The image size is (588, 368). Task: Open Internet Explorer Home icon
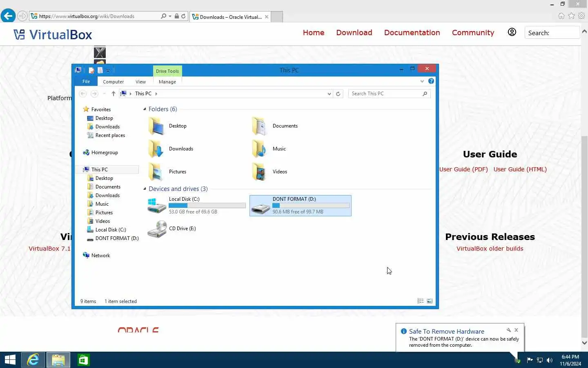561,16
